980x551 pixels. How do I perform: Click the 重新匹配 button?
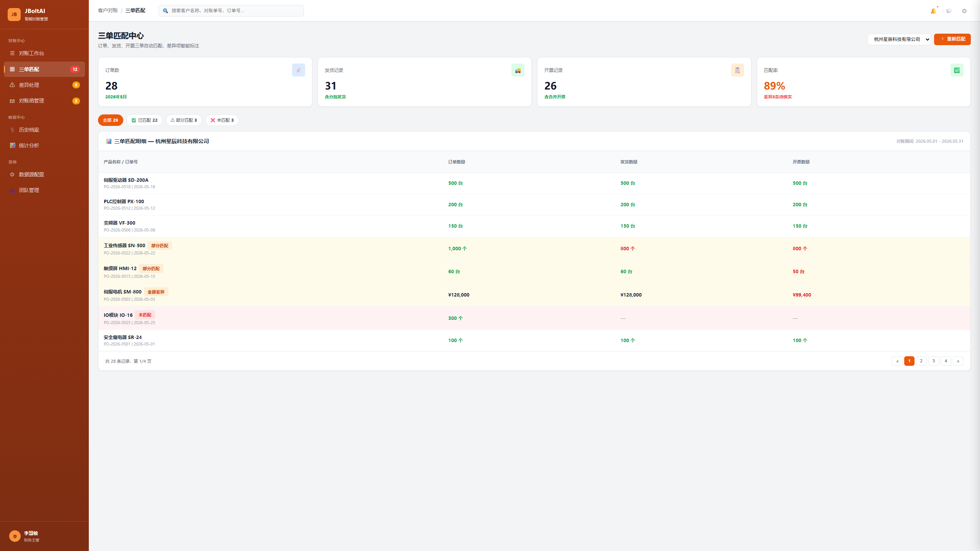click(952, 39)
